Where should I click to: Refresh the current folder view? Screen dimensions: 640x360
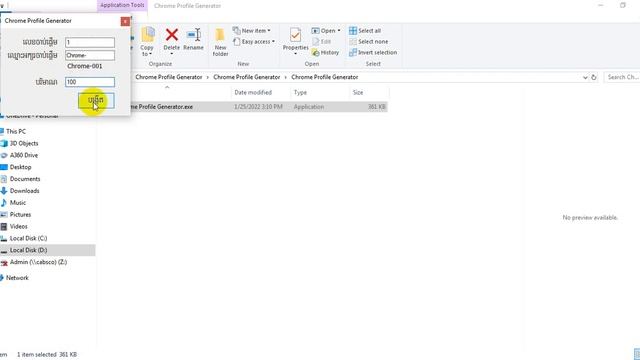pyautogui.click(x=593, y=77)
